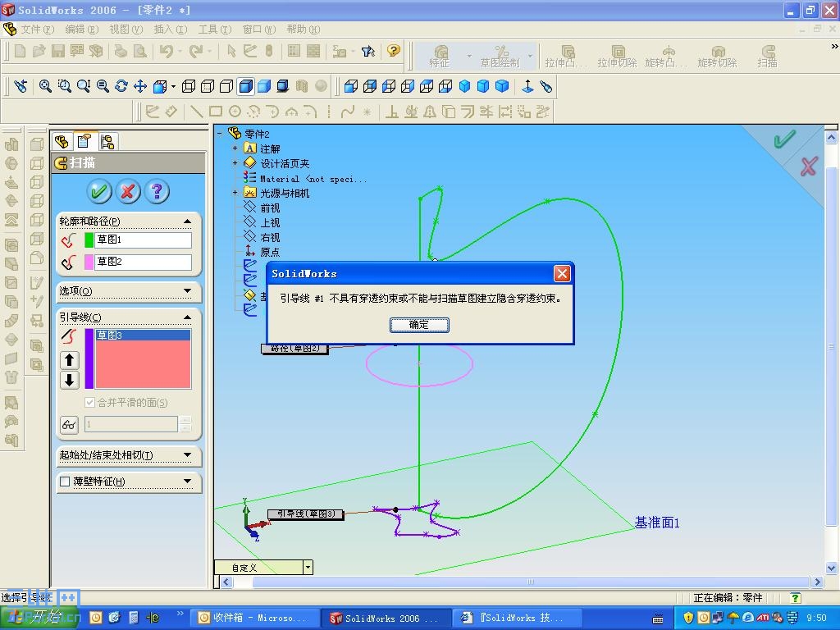Image resolution: width=840 pixels, height=630 pixels.
Task: Click the toolbar help question icon
Action: pos(394,51)
